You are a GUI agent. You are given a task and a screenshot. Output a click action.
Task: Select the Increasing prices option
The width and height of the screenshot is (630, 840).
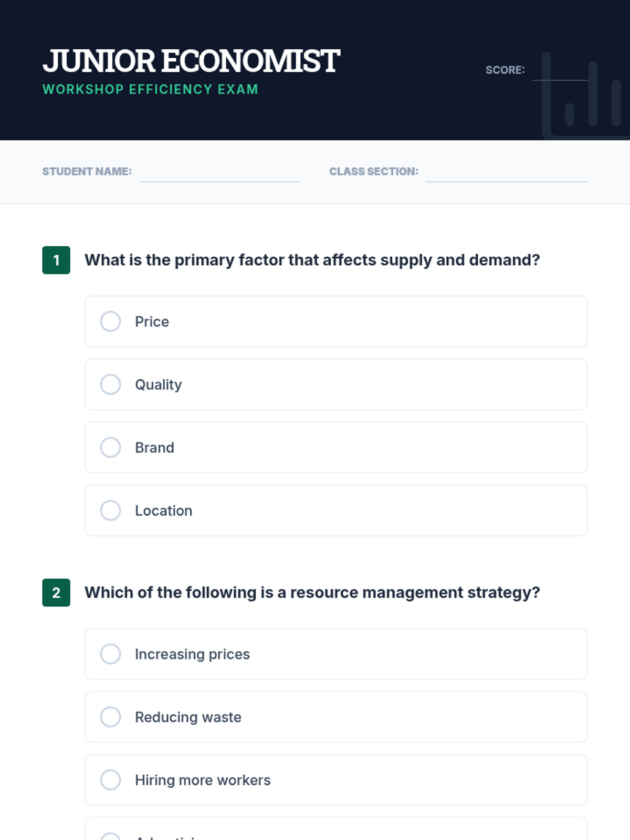111,654
